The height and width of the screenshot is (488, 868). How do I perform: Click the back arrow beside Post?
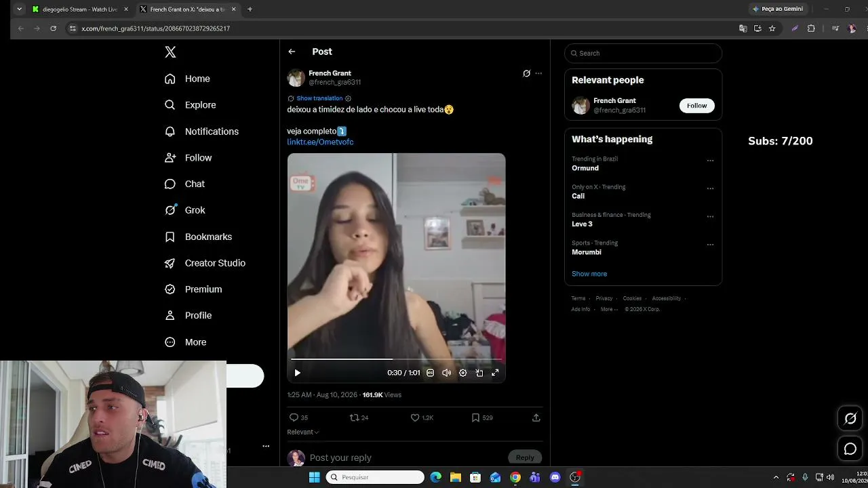(292, 52)
